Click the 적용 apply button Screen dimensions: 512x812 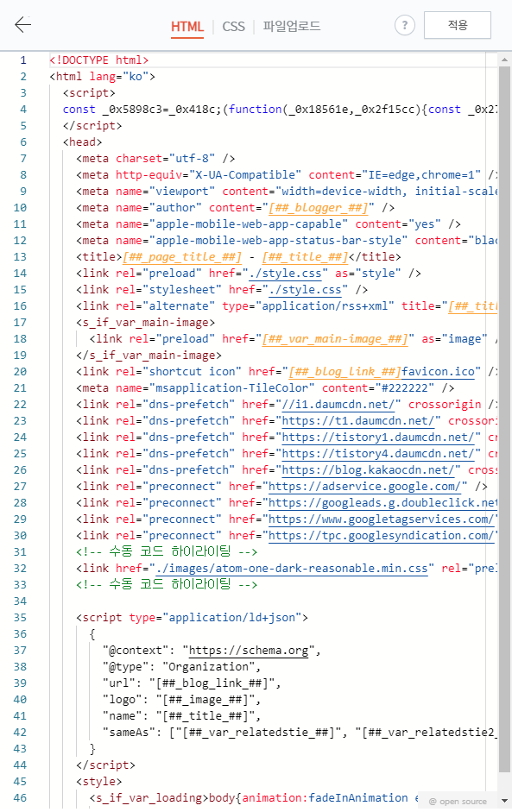(457, 25)
